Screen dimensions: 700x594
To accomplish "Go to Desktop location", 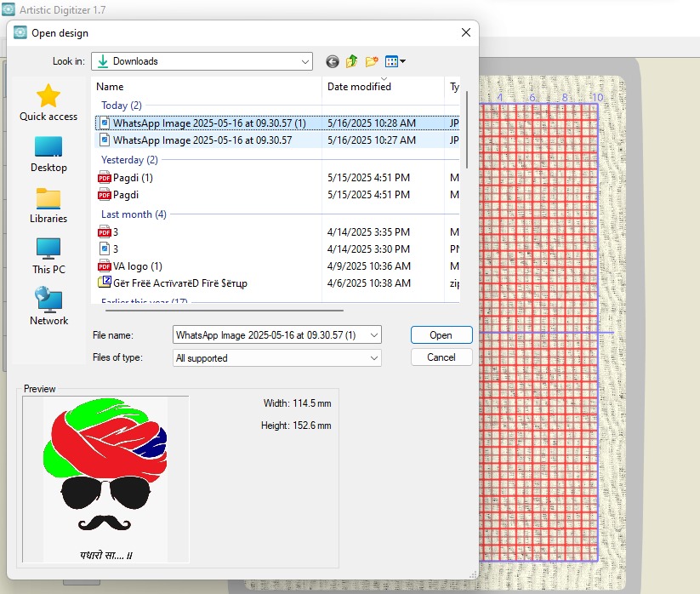I will coord(48,155).
